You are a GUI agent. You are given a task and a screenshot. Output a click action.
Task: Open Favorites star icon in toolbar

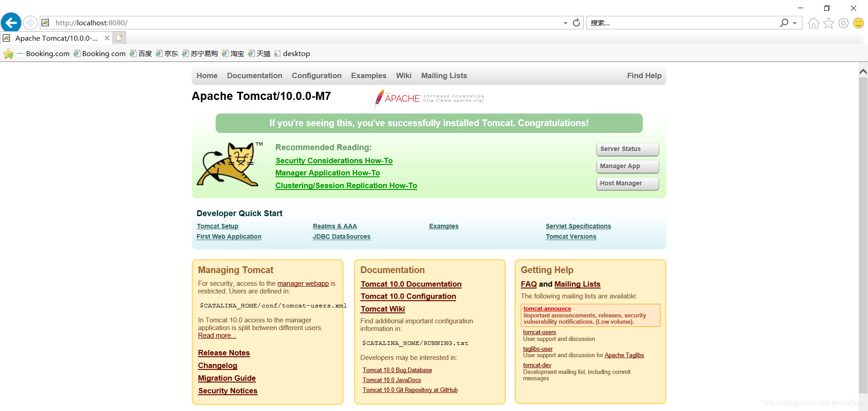[x=828, y=23]
